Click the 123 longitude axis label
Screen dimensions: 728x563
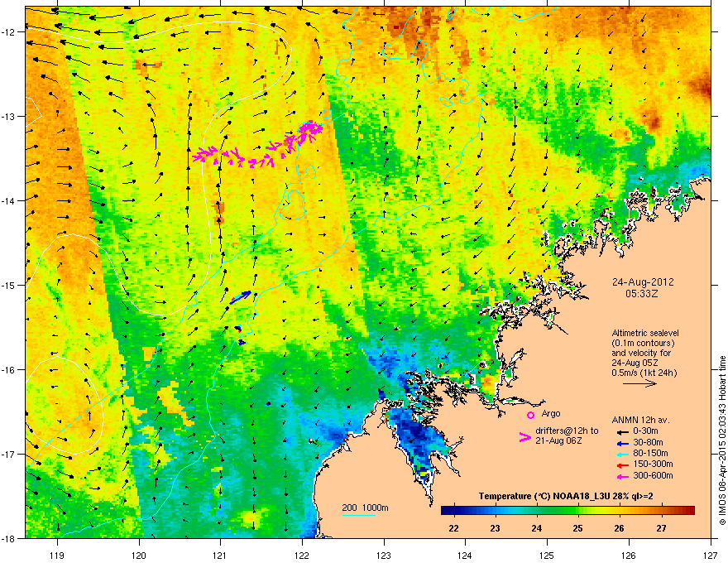384,555
